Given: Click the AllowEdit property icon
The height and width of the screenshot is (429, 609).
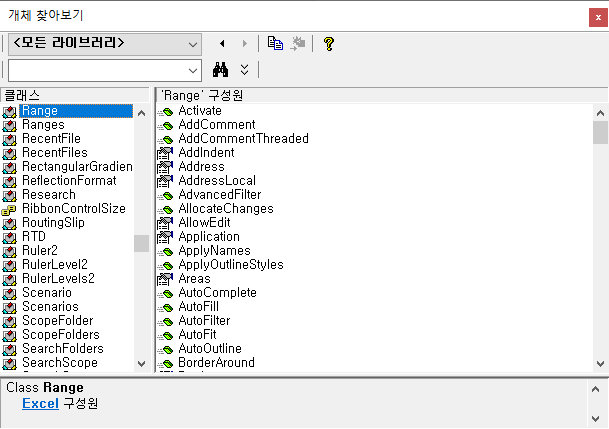Looking at the screenshot, I should 165,223.
